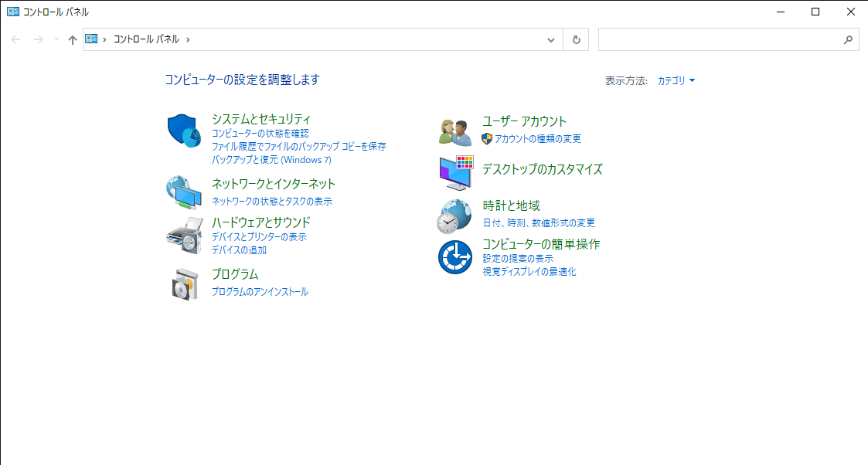Open デスクトップのカスタマイズ category
Image resolution: width=868 pixels, height=465 pixels.
click(543, 169)
